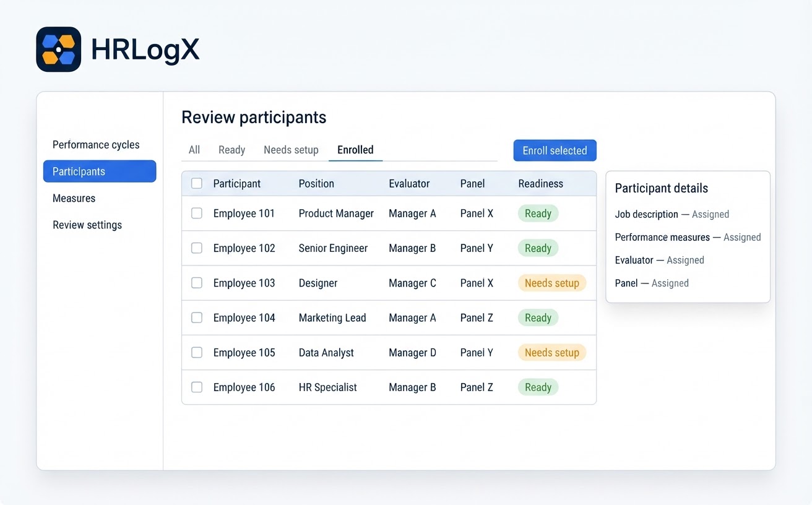The height and width of the screenshot is (505, 812).
Task: Click the HR Specialist position cell
Action: click(327, 387)
